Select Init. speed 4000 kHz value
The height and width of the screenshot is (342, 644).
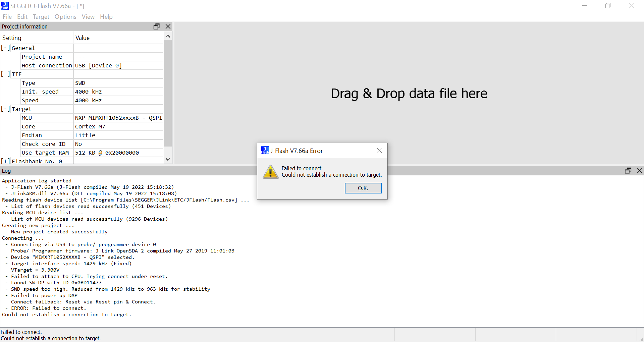tap(118, 92)
